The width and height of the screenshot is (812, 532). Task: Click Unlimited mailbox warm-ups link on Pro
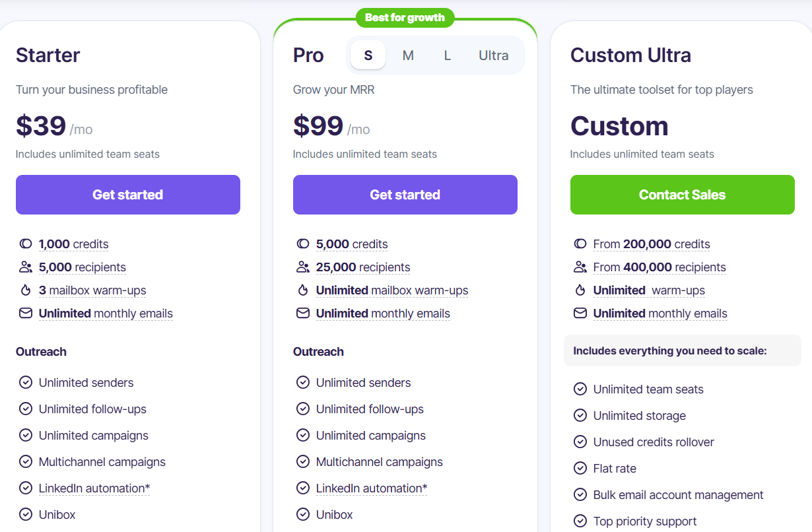point(392,290)
